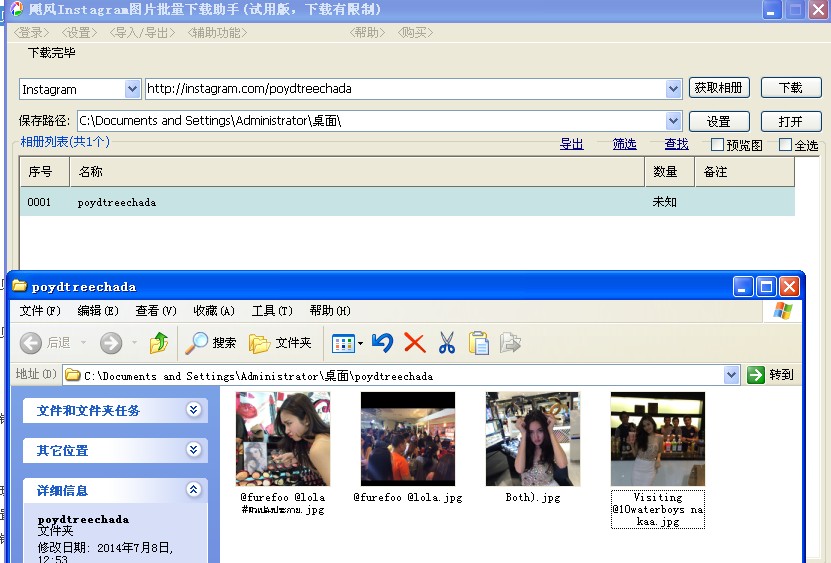Image resolution: width=831 pixels, height=563 pixels.
Task: Click the Copy To folder icon
Action: pyautogui.click(x=510, y=343)
